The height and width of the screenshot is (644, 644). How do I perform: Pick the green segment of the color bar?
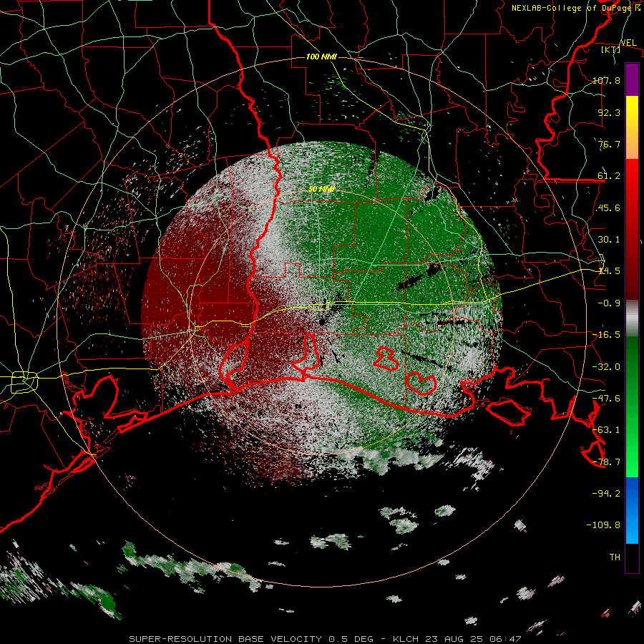point(632,406)
